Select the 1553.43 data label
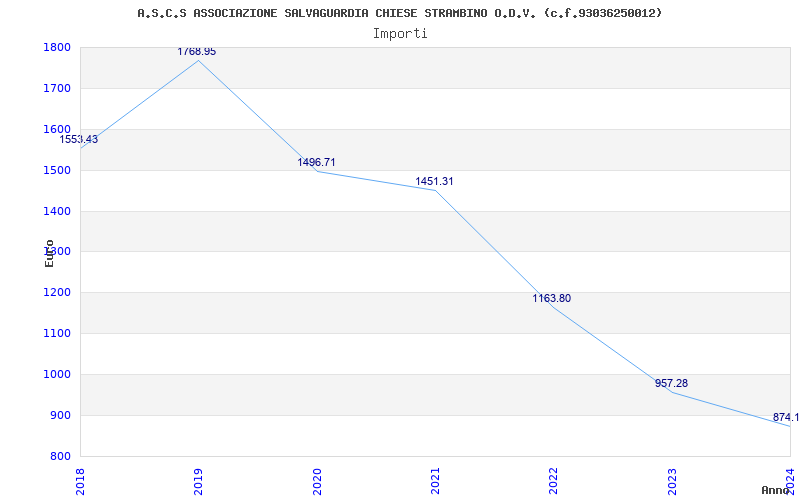 click(x=79, y=139)
